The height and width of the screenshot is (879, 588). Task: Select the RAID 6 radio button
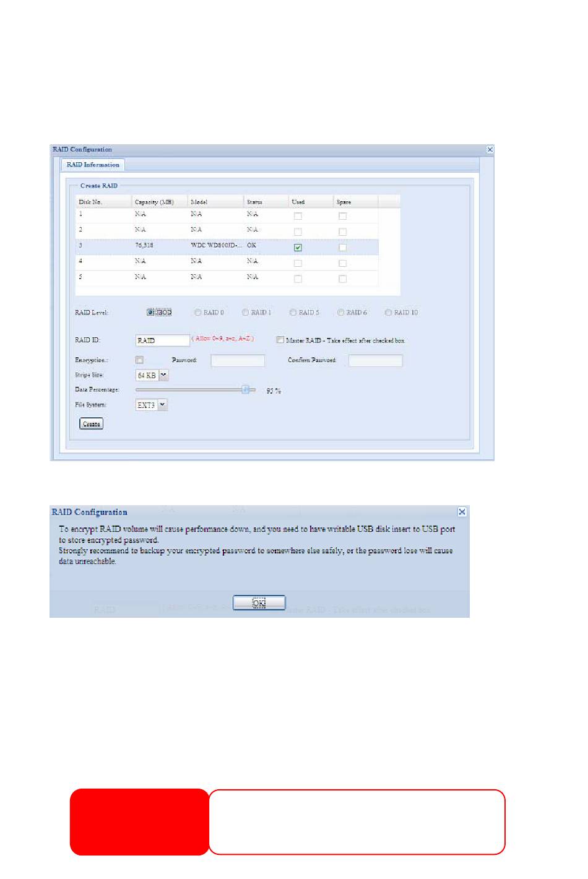pos(341,313)
